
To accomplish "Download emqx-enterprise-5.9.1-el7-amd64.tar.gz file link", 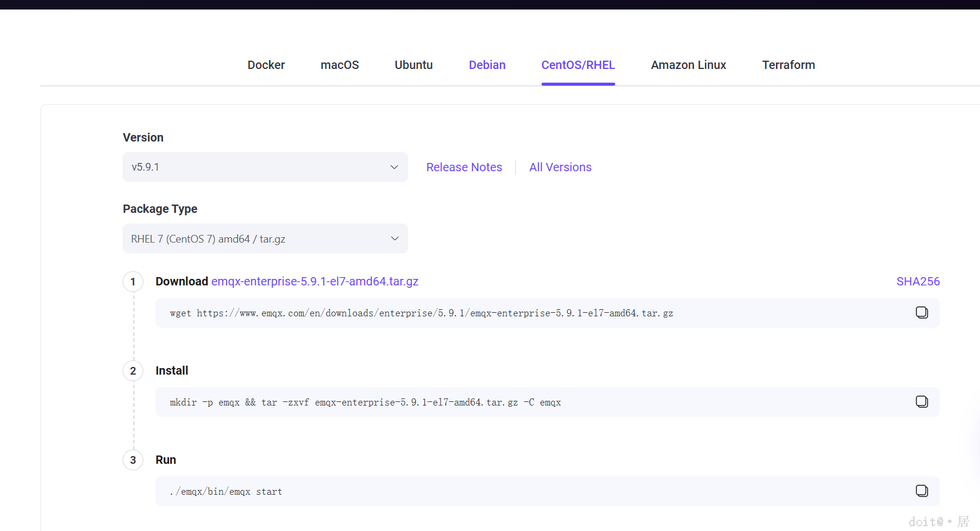I will pos(315,281).
